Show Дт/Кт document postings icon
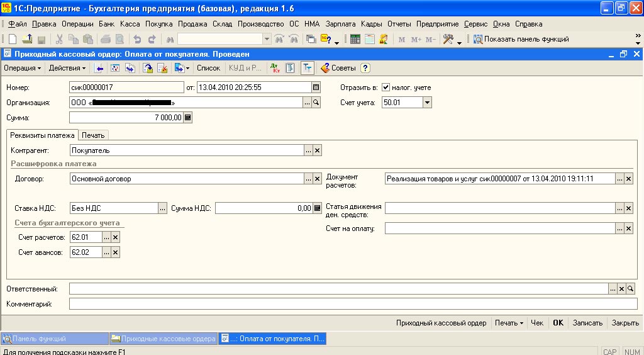The image size is (644, 355). (275, 68)
